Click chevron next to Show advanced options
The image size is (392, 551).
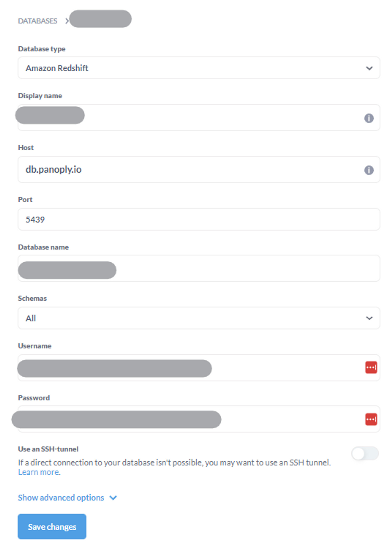(113, 498)
